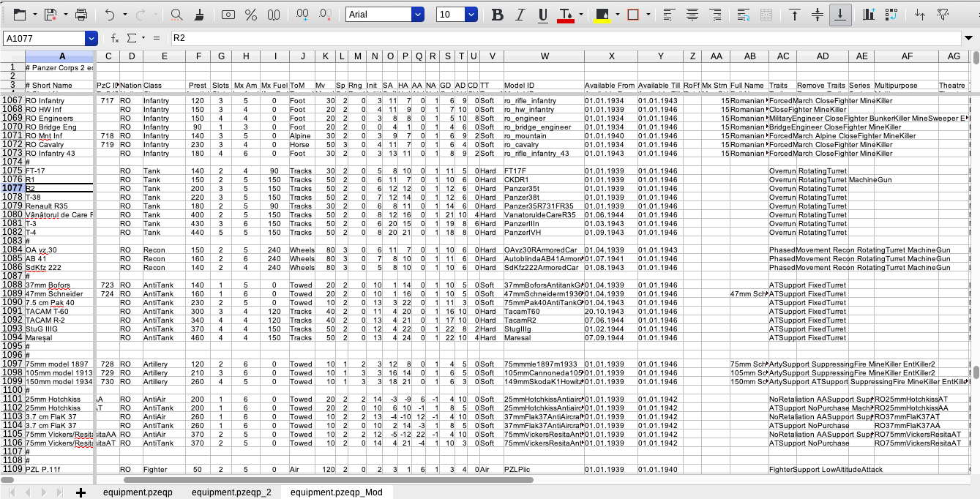Select row 1099 header

coord(12,382)
